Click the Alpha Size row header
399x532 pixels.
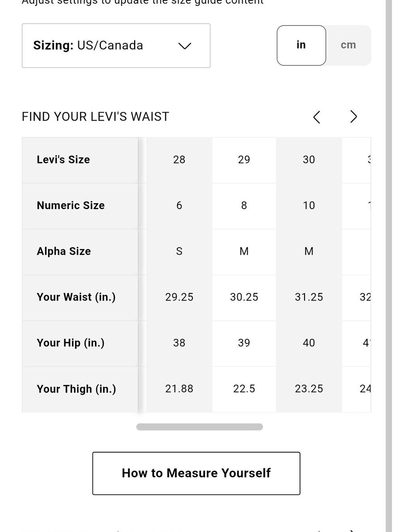(x=80, y=252)
